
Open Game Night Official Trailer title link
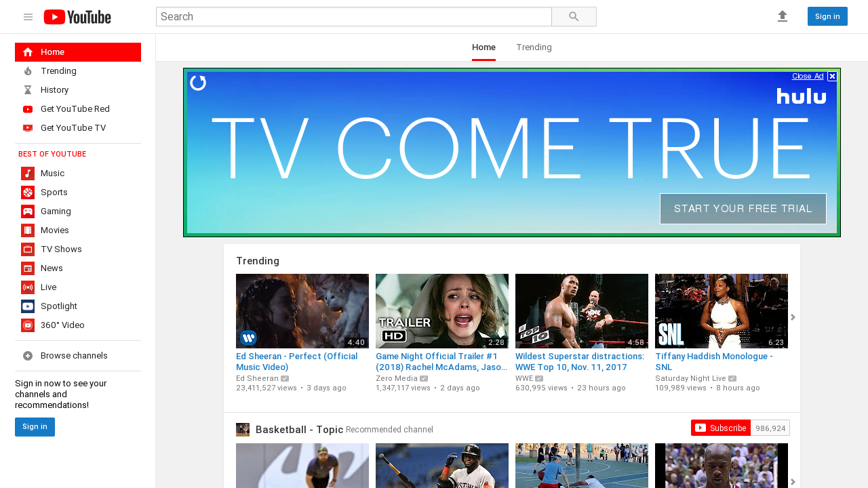tap(441, 362)
